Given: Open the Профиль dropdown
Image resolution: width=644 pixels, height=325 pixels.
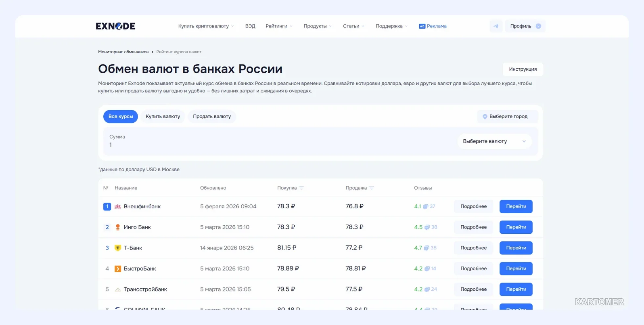Looking at the screenshot, I should coord(525,26).
